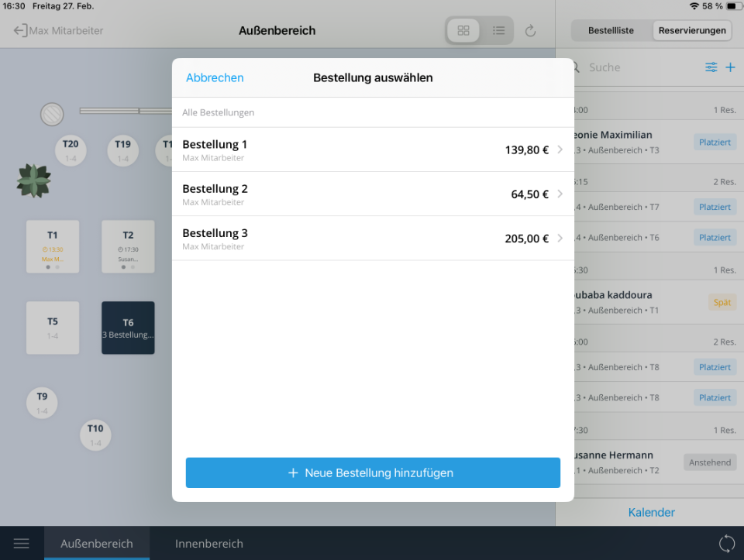Screen dimensions: 744x560
Task: Tap the sync icon in bottom bar
Action: pos(726,544)
